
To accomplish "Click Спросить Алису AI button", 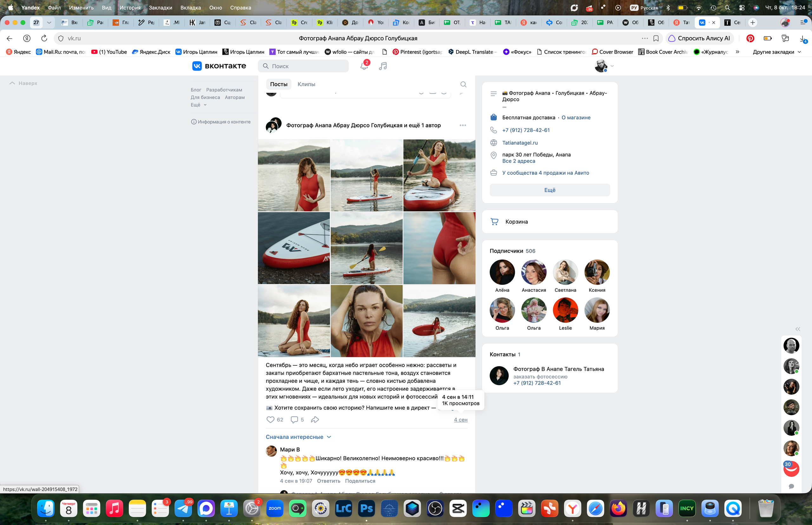I will tap(699, 38).
